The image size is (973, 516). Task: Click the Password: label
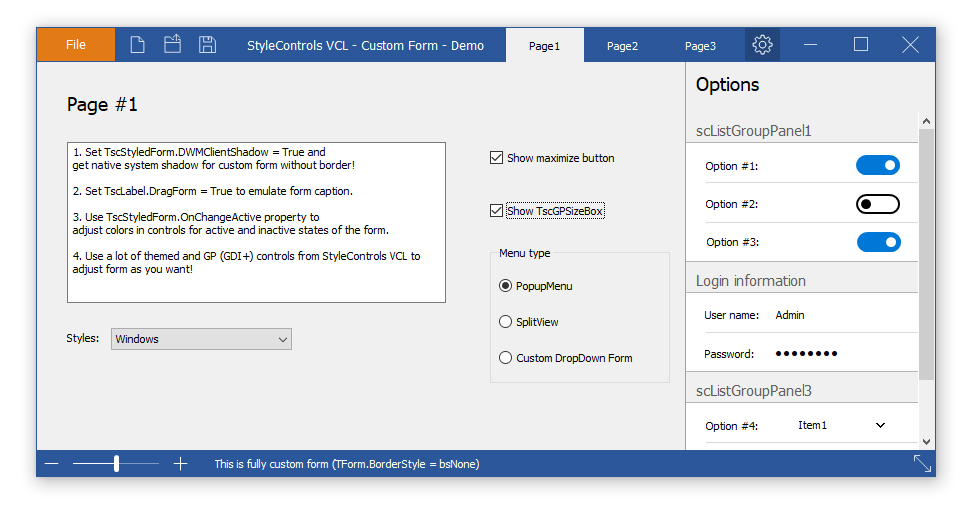(729, 354)
